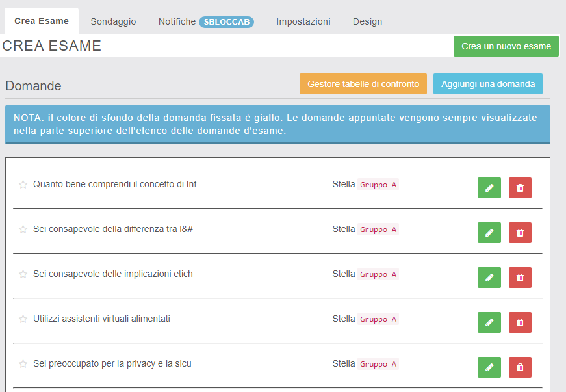Click 'Crea un nuovo esame' button

click(506, 46)
